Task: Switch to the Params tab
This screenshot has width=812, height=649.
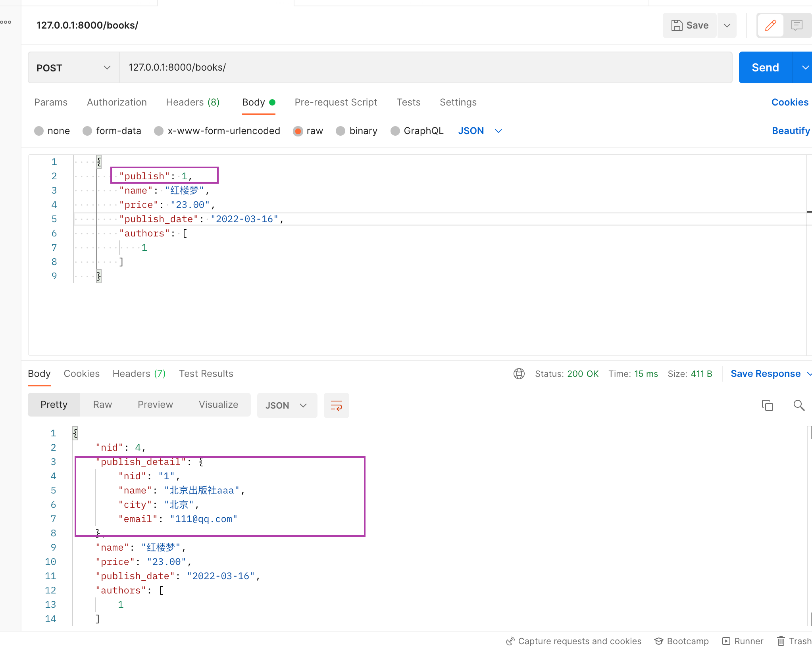Action: tap(51, 102)
